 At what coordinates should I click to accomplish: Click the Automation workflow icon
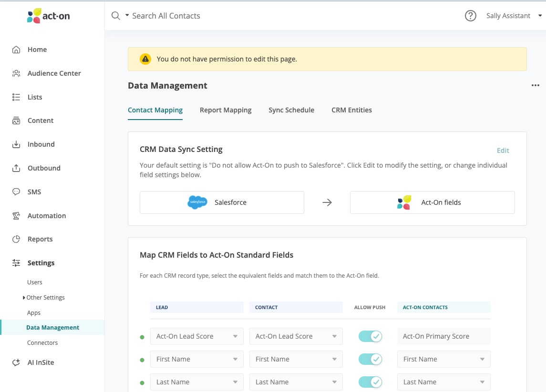(16, 216)
